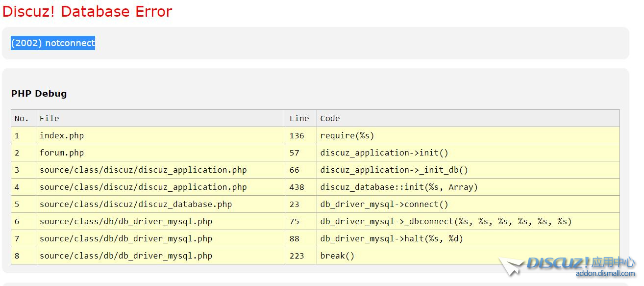Click row number "4" in the No. column
Image resolution: width=644 pixels, height=286 pixels.
(24, 187)
